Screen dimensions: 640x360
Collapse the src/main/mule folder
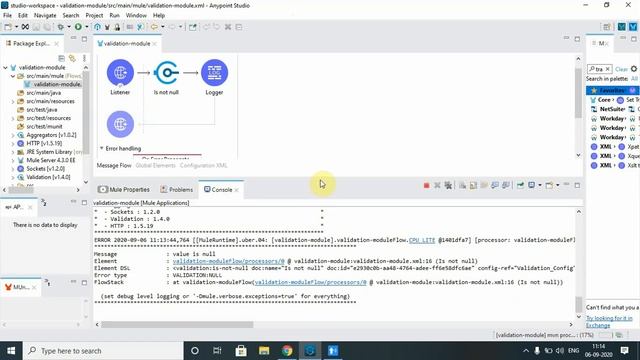[x=13, y=76]
